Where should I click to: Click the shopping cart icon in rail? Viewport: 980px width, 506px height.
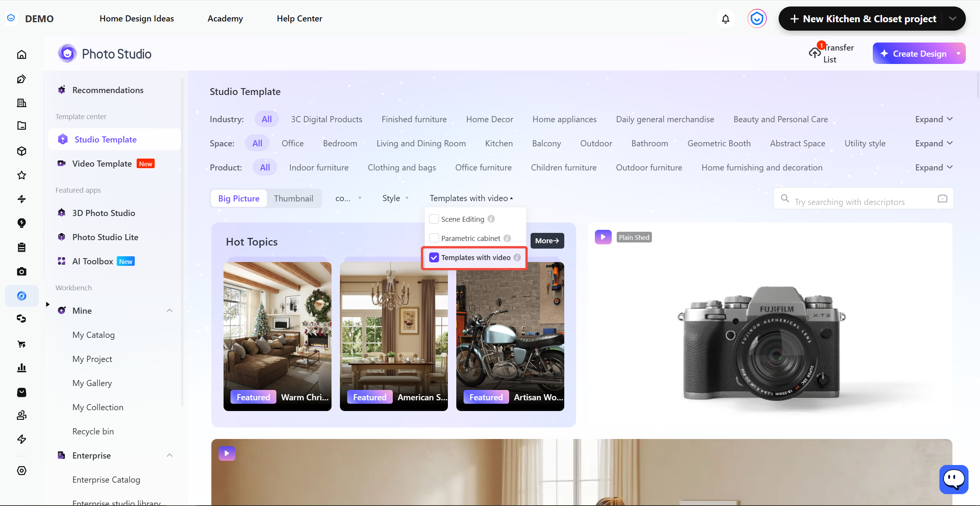[22, 344]
